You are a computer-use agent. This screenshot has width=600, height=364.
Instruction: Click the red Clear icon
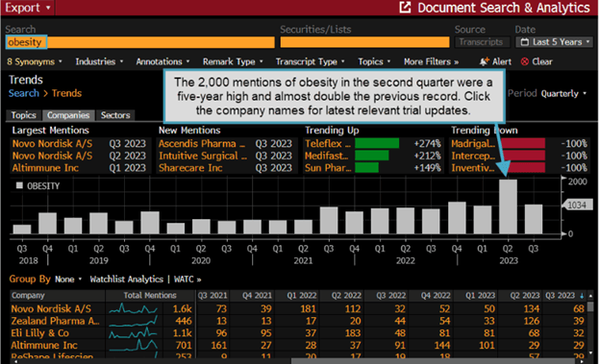(x=525, y=61)
